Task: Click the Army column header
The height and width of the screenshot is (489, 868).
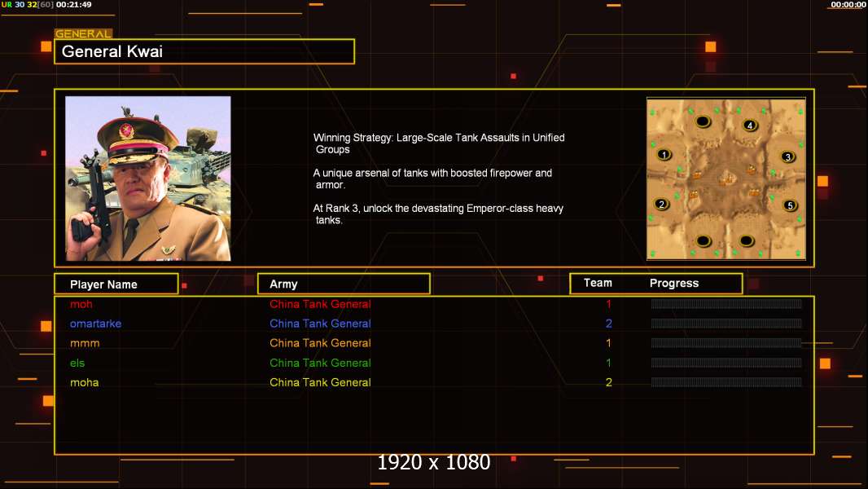Action: (x=344, y=284)
